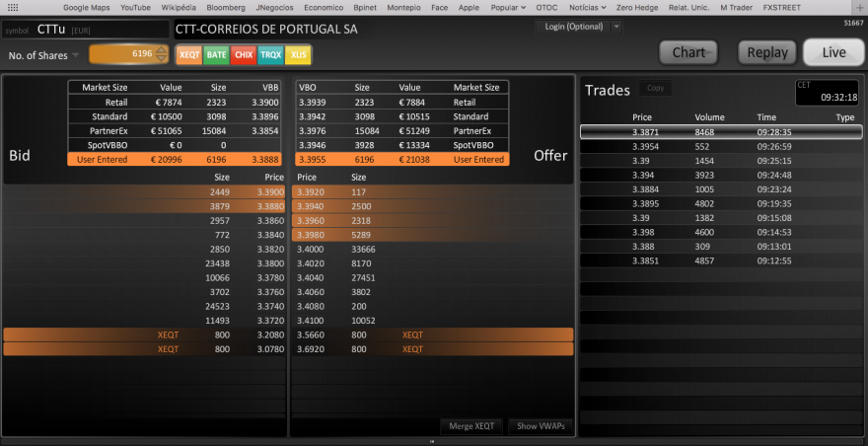Switch to the Replay mode

pyautogui.click(x=767, y=52)
